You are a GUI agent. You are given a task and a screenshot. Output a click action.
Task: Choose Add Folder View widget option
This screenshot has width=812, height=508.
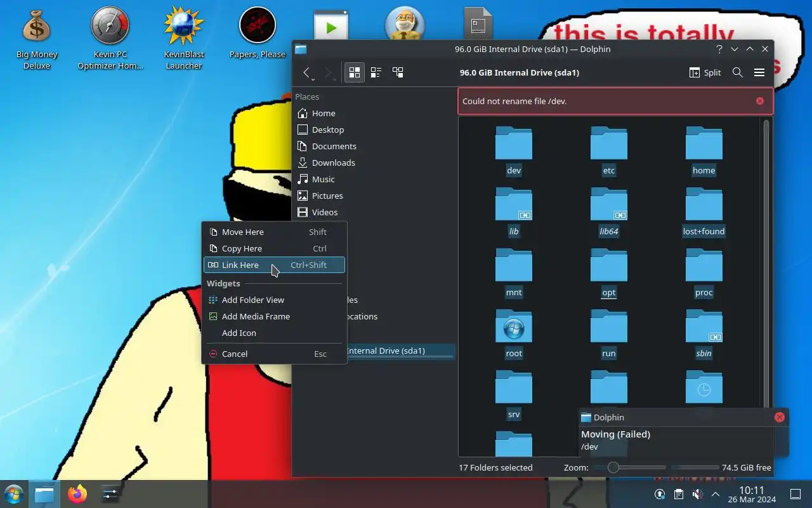(274, 300)
